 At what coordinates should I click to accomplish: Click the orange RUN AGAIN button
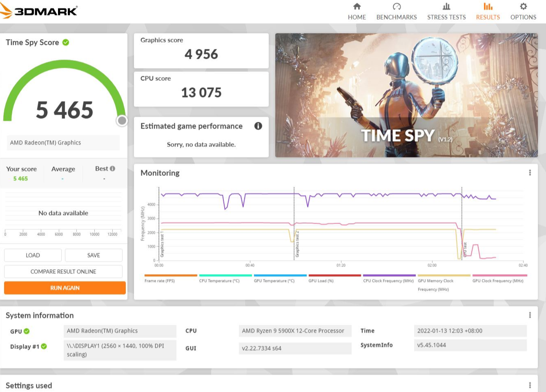tap(65, 288)
